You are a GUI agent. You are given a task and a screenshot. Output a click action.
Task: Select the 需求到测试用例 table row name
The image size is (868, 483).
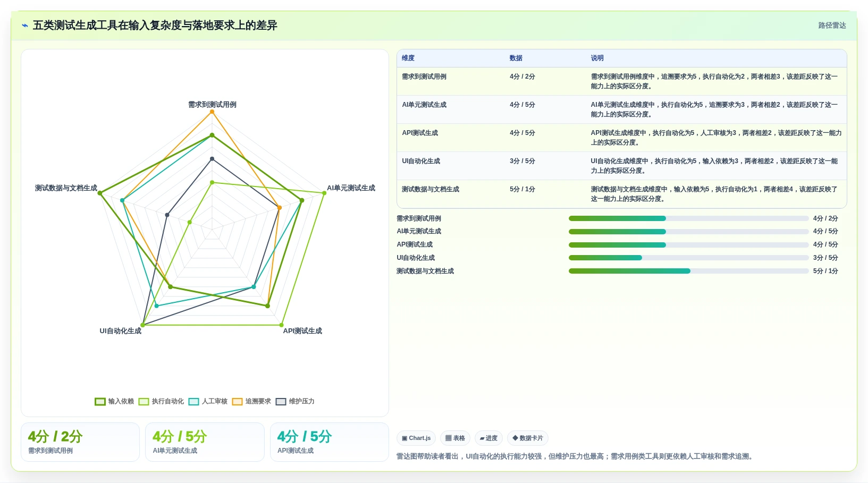tap(424, 77)
